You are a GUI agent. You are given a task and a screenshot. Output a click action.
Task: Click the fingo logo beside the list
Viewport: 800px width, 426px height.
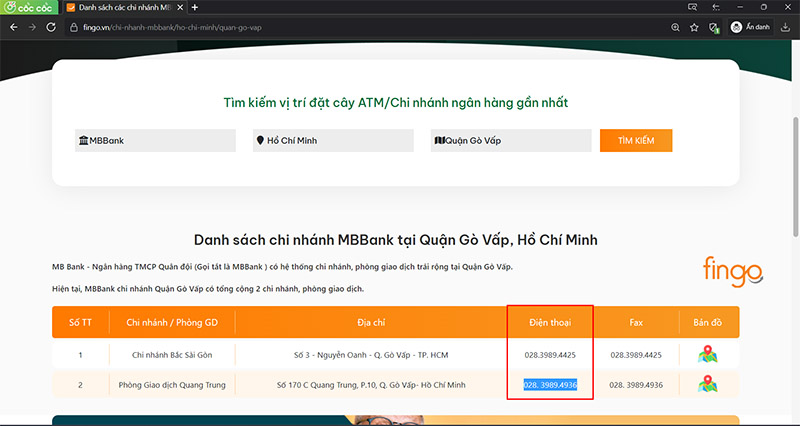click(x=733, y=272)
